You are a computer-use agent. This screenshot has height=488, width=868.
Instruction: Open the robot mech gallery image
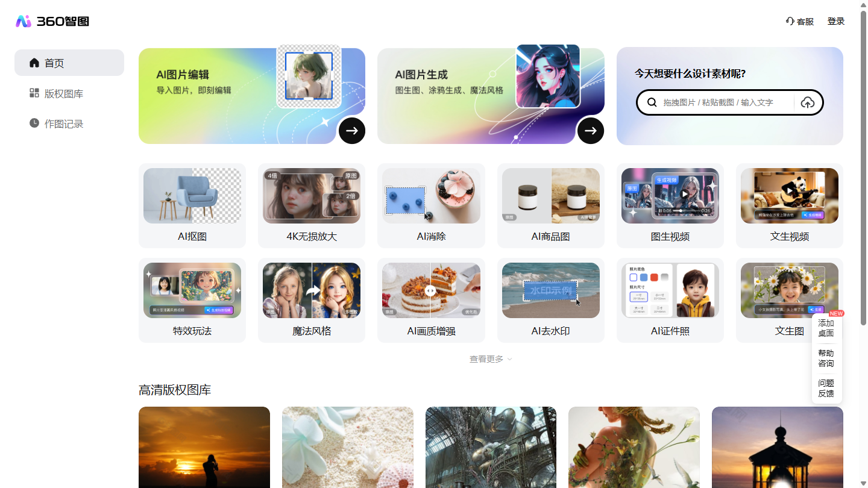[x=491, y=447]
